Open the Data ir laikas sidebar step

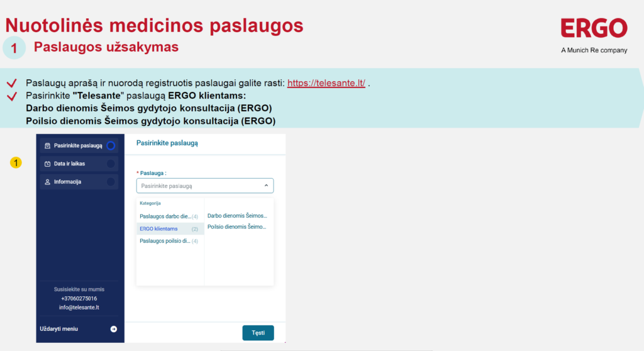[69, 164]
